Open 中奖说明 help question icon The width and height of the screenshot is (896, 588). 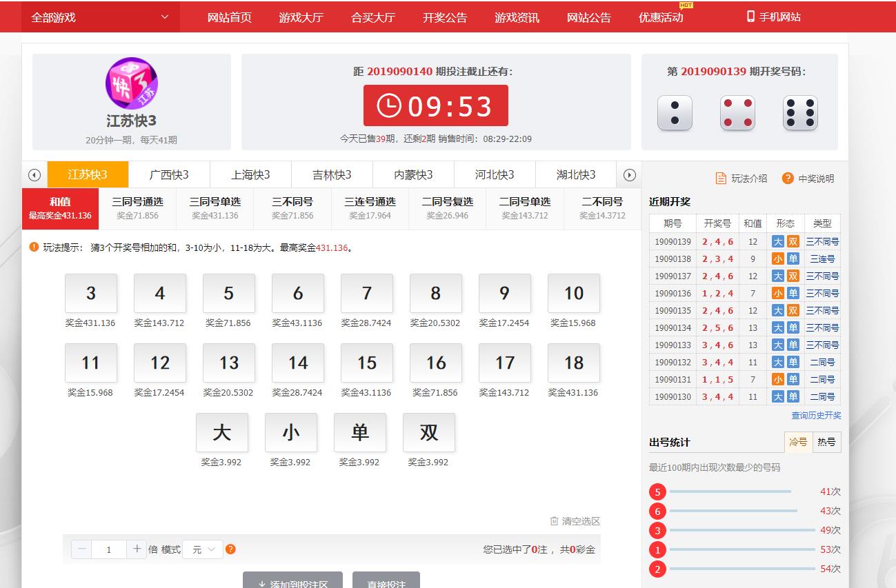(x=788, y=179)
